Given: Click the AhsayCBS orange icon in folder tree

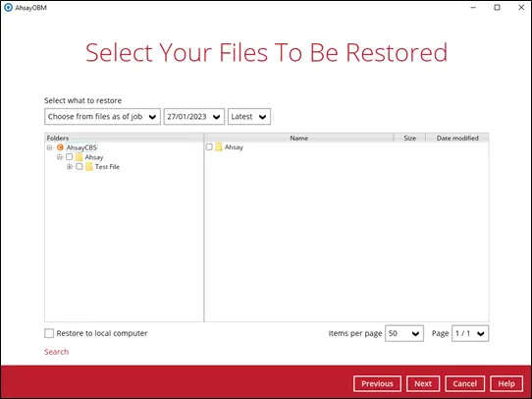Looking at the screenshot, I should (x=60, y=147).
